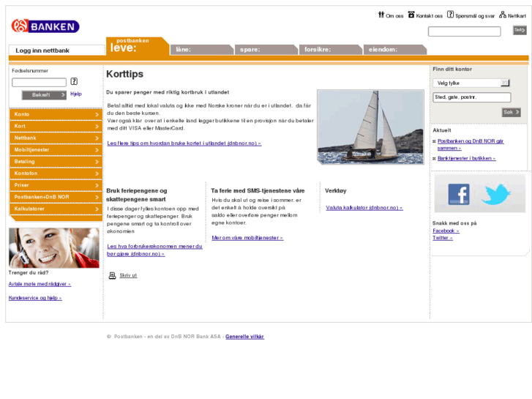
Task: Click the printer icon next to Skriv ut
Action: (x=112, y=275)
